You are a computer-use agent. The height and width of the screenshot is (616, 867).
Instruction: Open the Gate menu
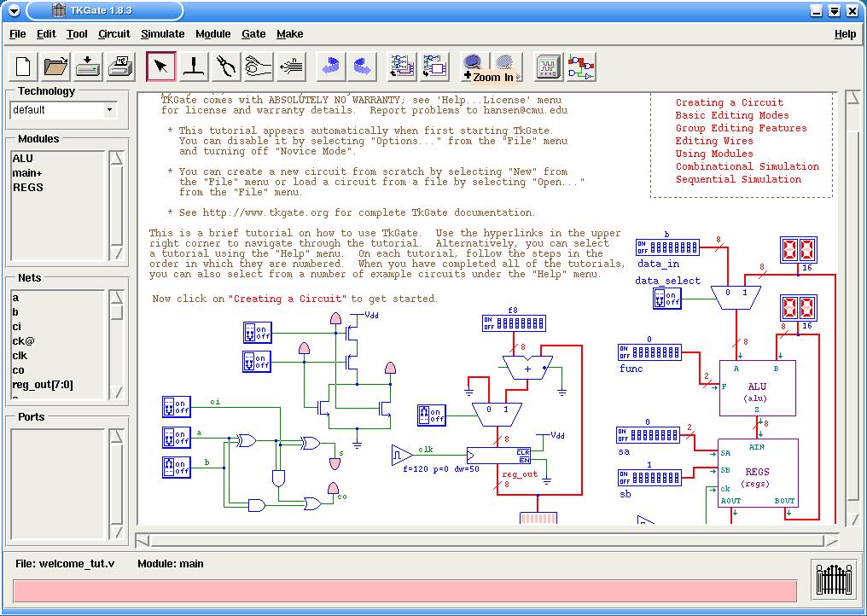253,34
